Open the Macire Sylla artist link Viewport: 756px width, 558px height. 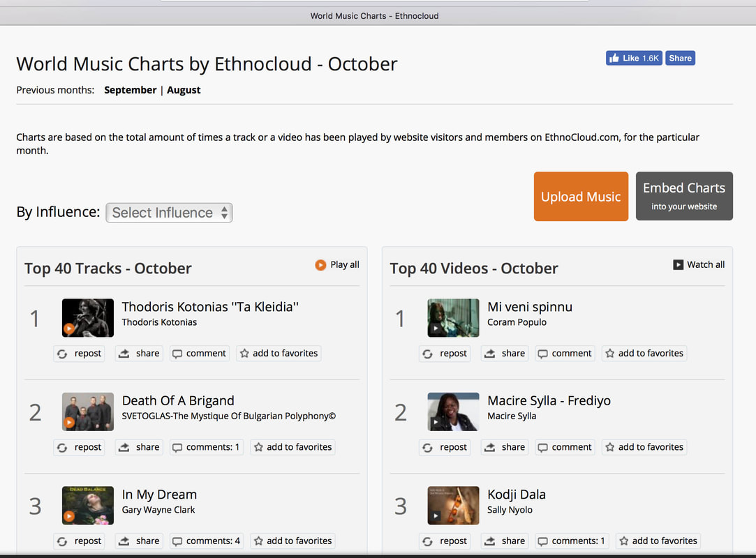click(512, 416)
